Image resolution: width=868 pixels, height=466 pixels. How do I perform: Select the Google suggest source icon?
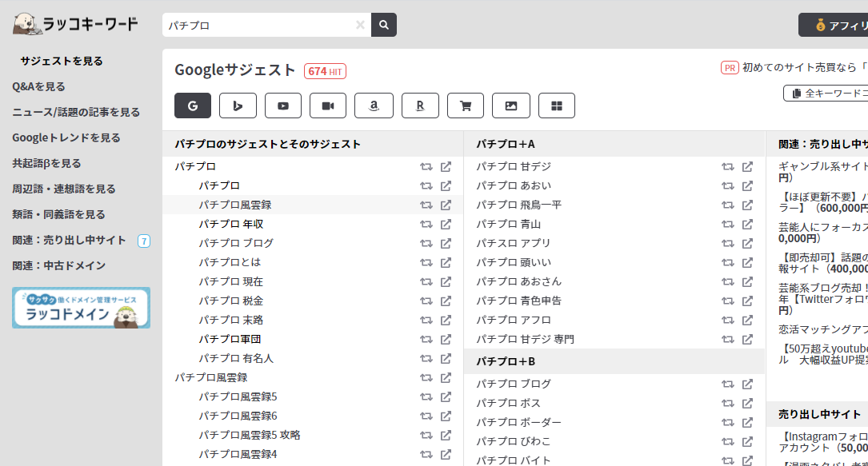[x=193, y=106]
